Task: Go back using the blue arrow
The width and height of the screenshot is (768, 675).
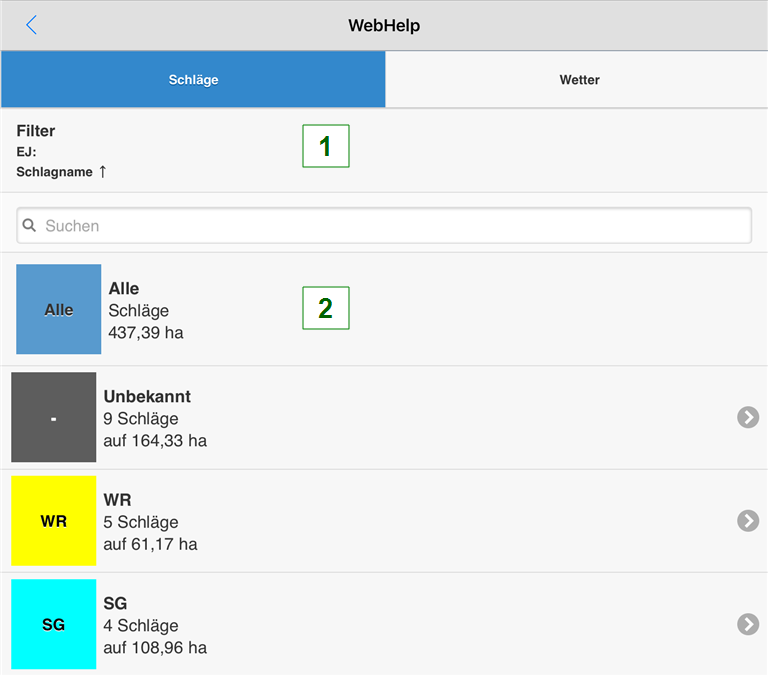Action: [x=32, y=25]
